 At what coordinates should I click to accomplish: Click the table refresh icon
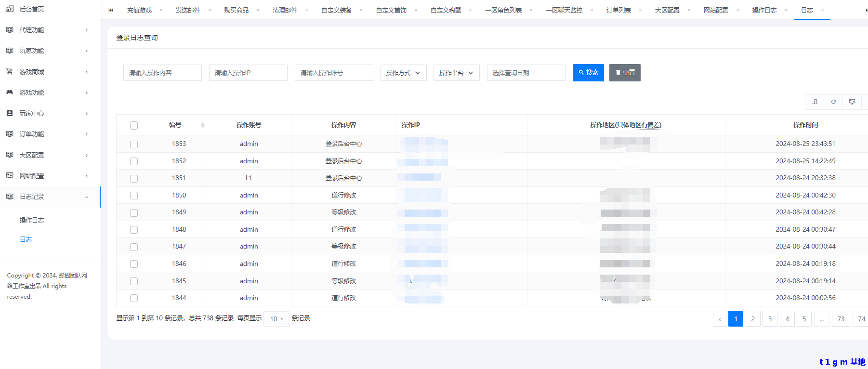(833, 102)
